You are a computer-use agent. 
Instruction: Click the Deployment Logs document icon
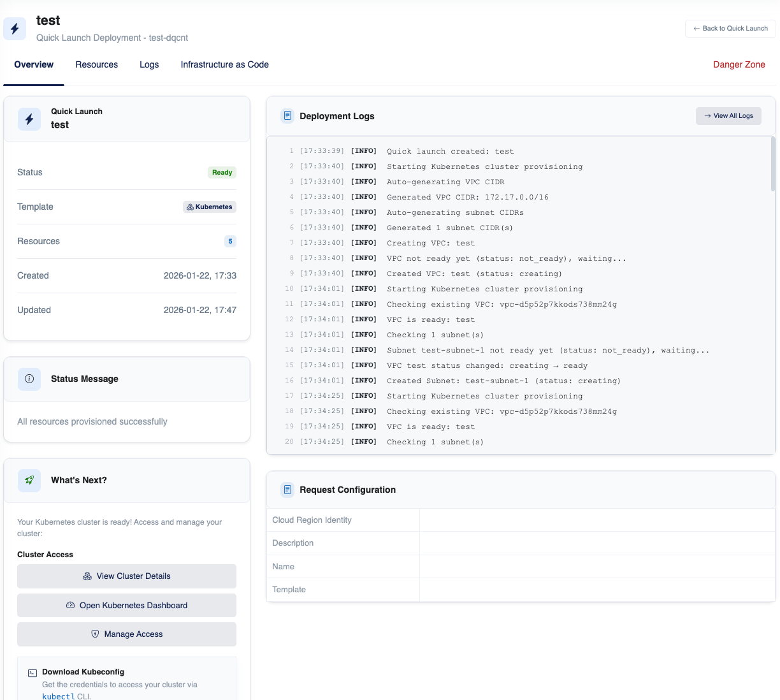pyautogui.click(x=287, y=116)
